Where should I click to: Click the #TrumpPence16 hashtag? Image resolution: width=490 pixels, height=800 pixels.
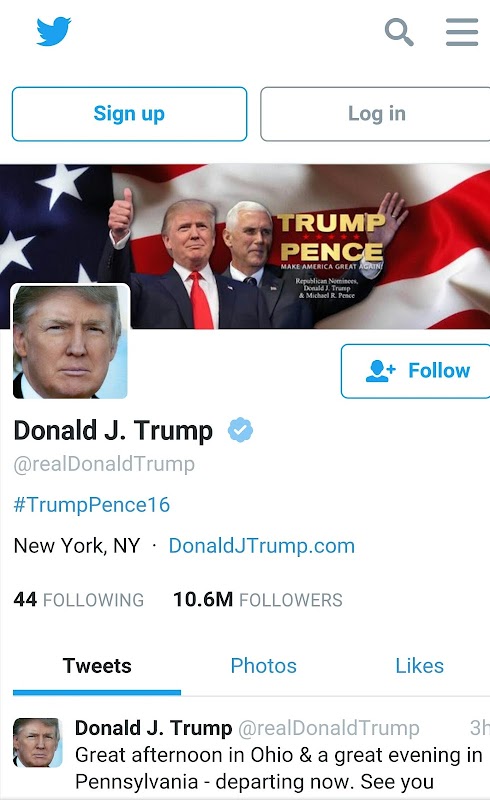92,505
